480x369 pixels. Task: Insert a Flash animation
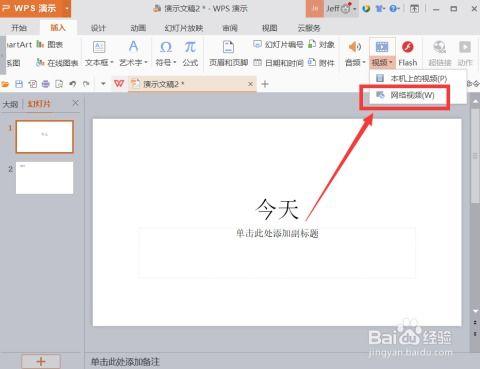(408, 53)
